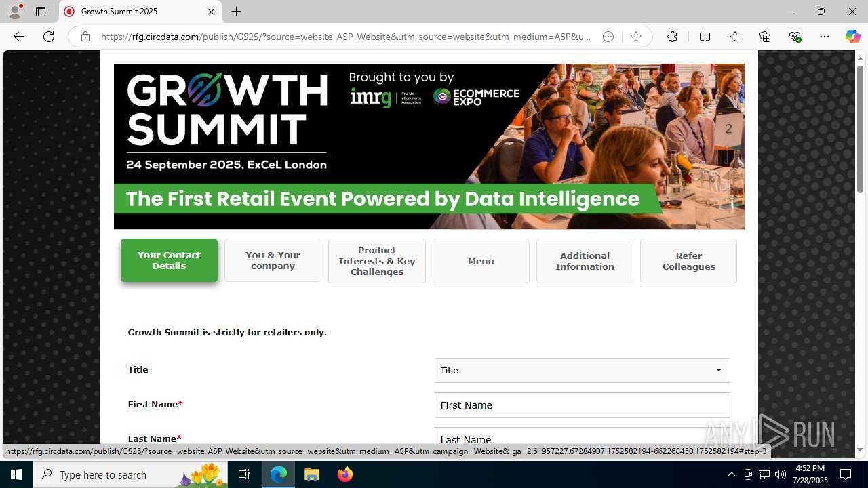Viewport: 868px width, 488px height.
Task: Focus the First Name field
Action: [x=582, y=405]
